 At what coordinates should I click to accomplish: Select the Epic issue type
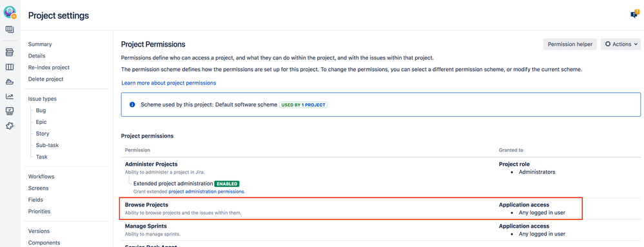point(41,122)
